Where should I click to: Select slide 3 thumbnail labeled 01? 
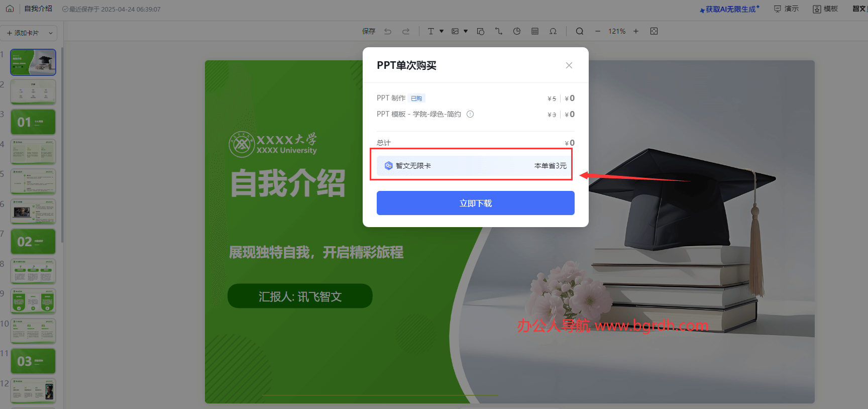pyautogui.click(x=33, y=122)
